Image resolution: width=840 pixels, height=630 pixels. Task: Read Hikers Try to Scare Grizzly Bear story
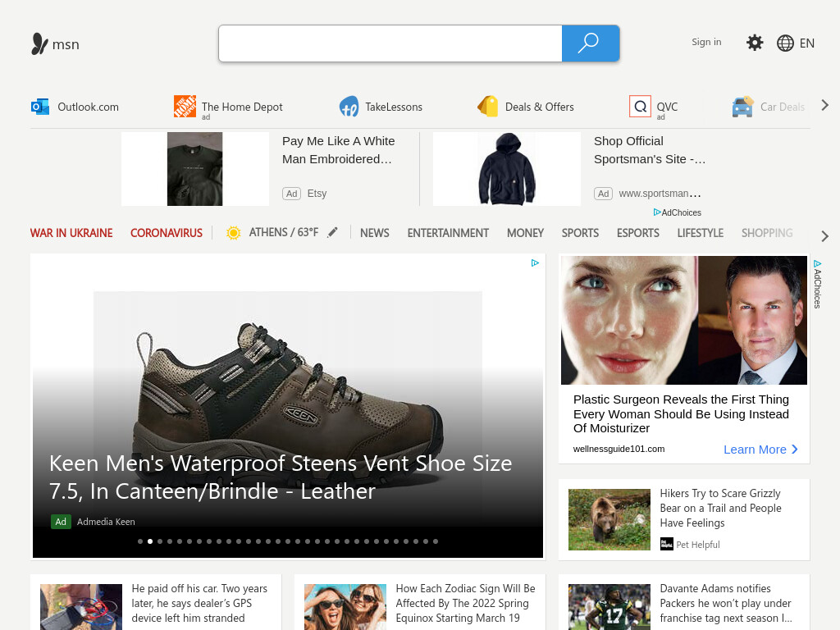pyautogui.click(x=720, y=508)
